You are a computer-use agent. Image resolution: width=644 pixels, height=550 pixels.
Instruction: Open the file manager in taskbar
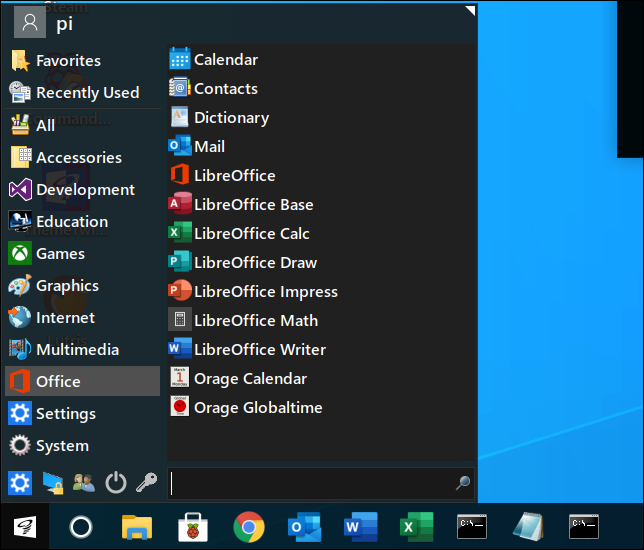136,526
